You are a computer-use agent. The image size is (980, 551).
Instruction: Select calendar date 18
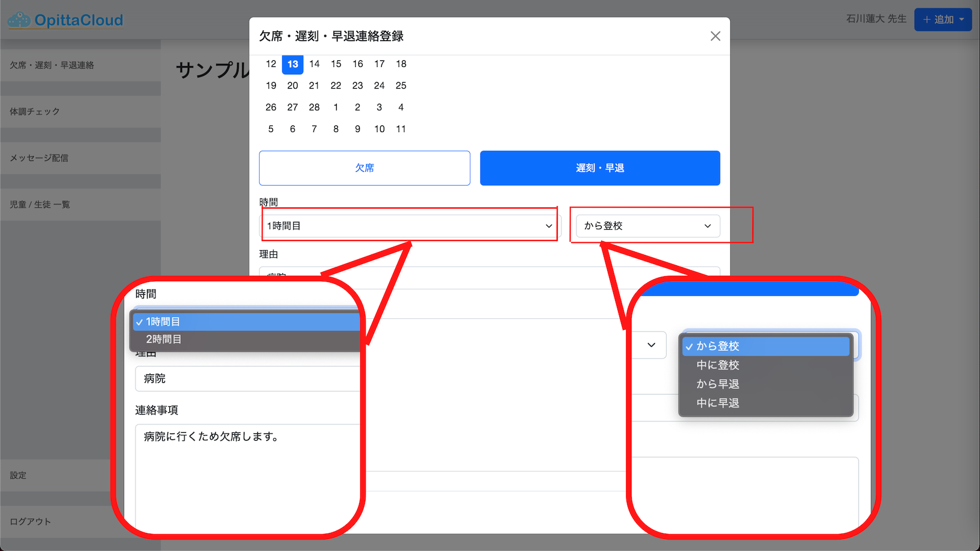tap(401, 64)
